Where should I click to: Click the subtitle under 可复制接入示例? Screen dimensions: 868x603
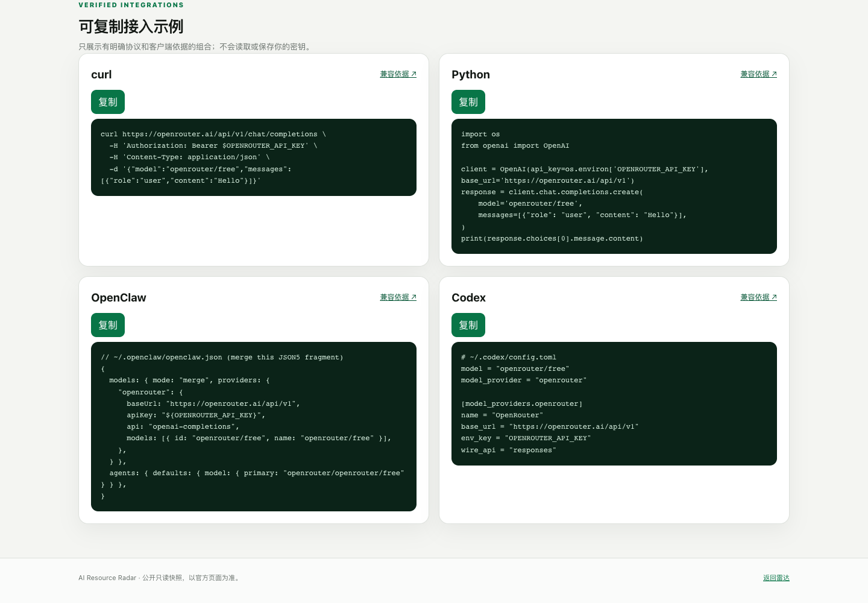196,46
